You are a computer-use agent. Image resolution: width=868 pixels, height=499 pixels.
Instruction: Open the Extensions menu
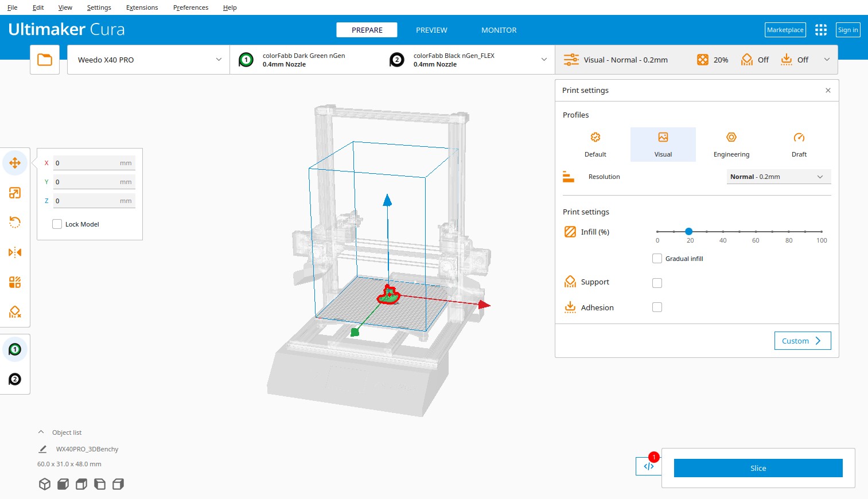pos(142,7)
